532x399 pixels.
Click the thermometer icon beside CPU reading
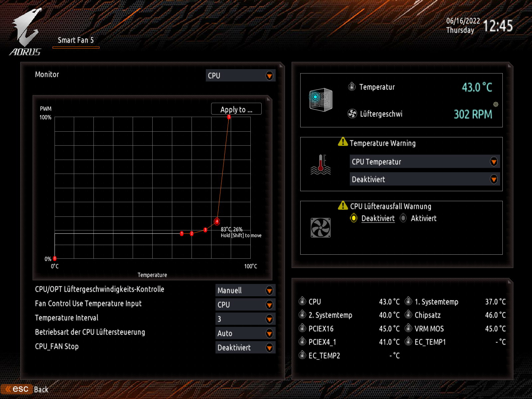[x=302, y=301]
